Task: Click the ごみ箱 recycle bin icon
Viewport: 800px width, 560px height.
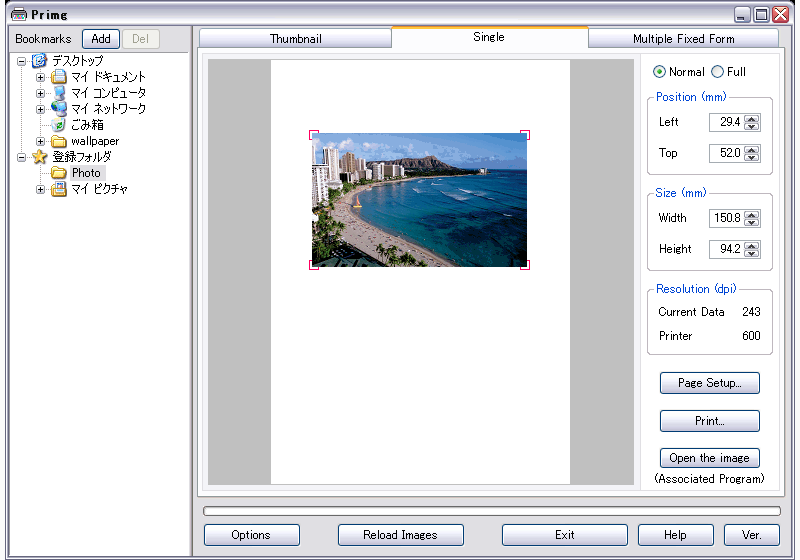Action: click(59, 125)
